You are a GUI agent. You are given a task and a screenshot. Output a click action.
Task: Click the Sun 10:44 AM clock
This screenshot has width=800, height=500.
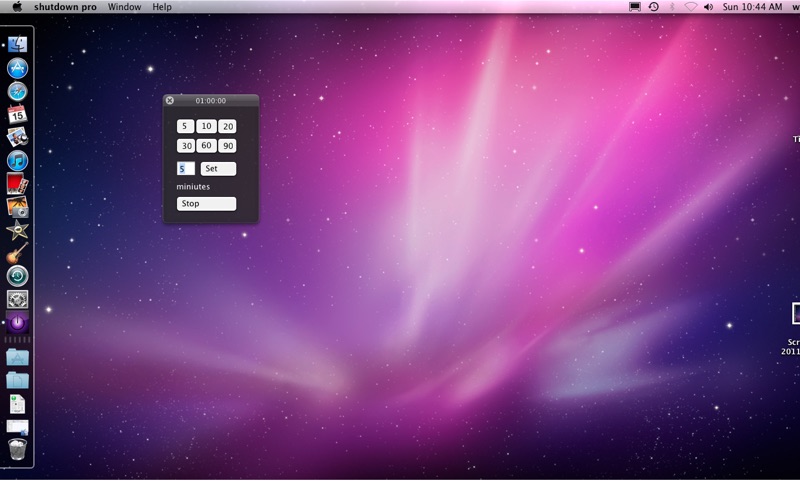click(x=752, y=7)
